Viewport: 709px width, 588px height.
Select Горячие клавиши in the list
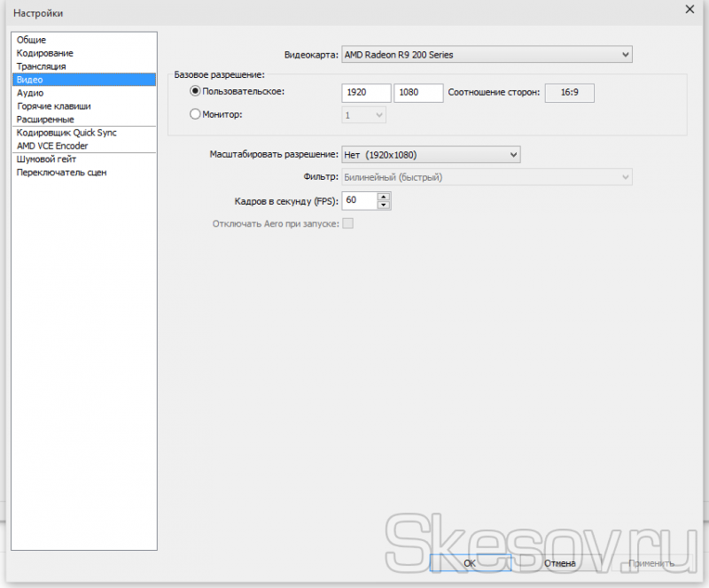53,106
